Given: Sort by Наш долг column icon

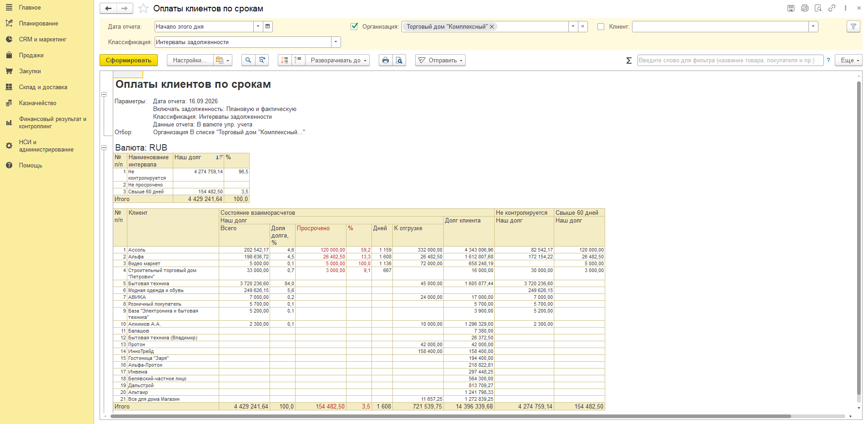Looking at the screenshot, I should coord(219,157).
